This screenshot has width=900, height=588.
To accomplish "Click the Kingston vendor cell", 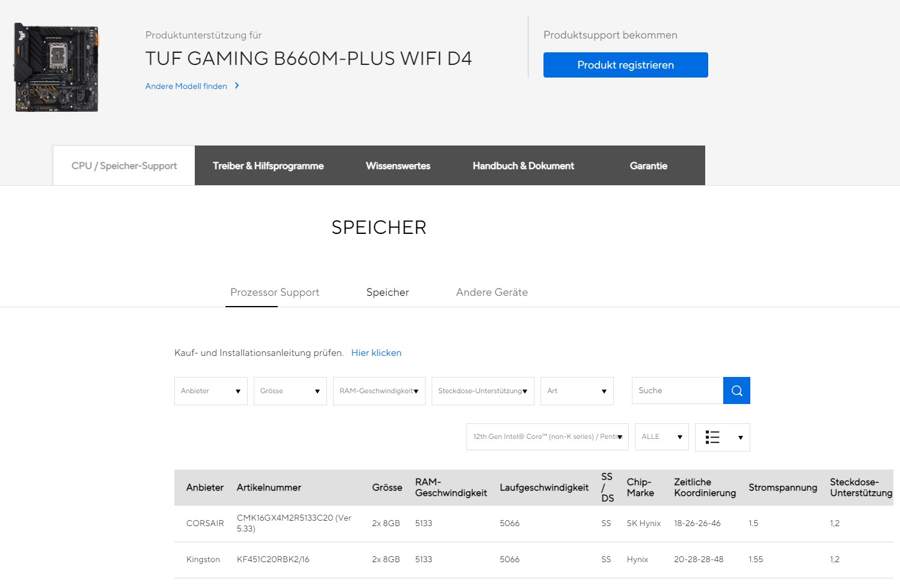I will click(203, 560).
